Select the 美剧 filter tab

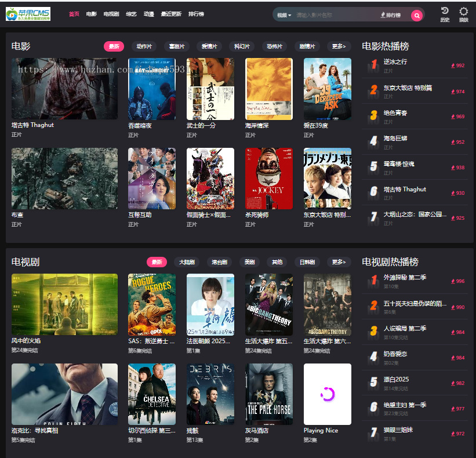249,262
